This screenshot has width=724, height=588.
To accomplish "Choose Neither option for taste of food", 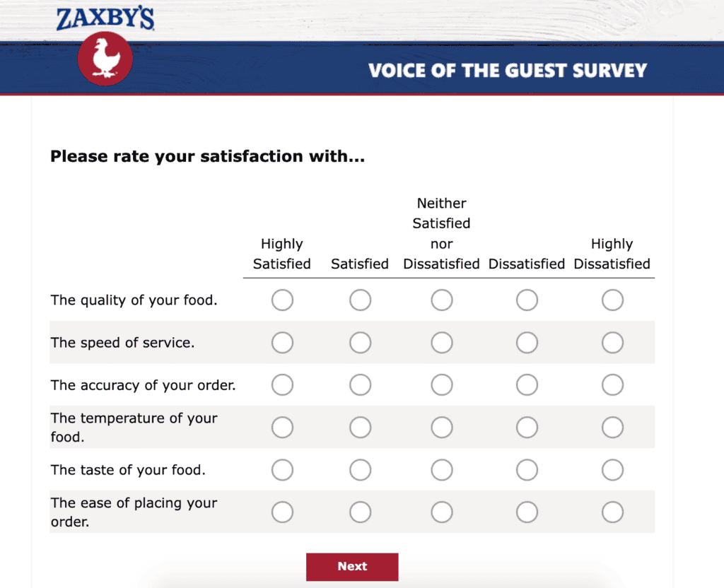I will (x=442, y=470).
